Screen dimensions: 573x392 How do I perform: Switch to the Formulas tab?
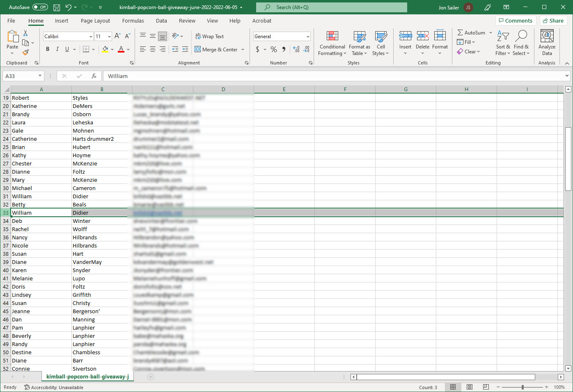133,21
